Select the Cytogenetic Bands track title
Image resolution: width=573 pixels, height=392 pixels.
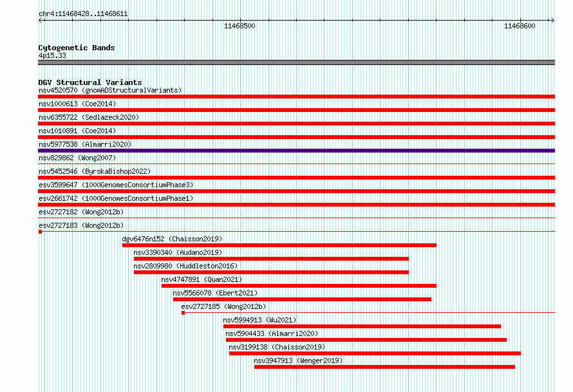[77, 48]
